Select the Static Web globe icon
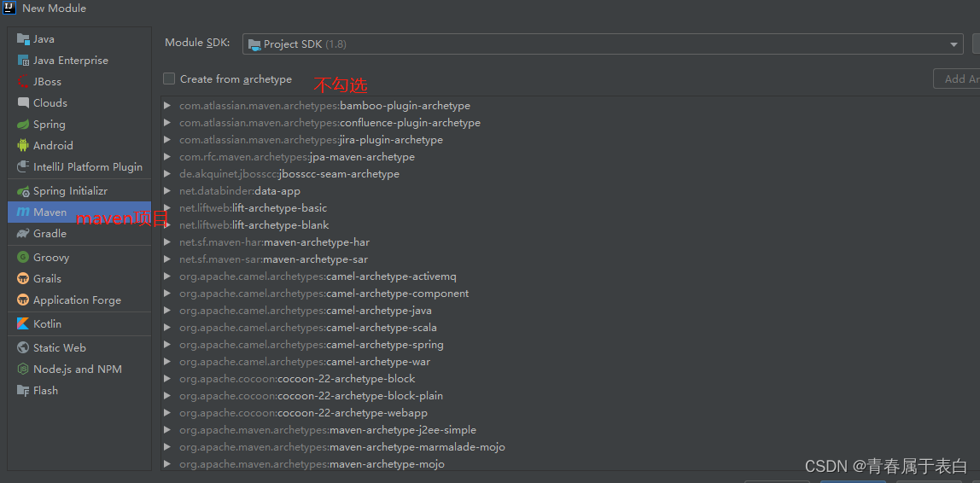This screenshot has width=980, height=483. click(x=23, y=348)
